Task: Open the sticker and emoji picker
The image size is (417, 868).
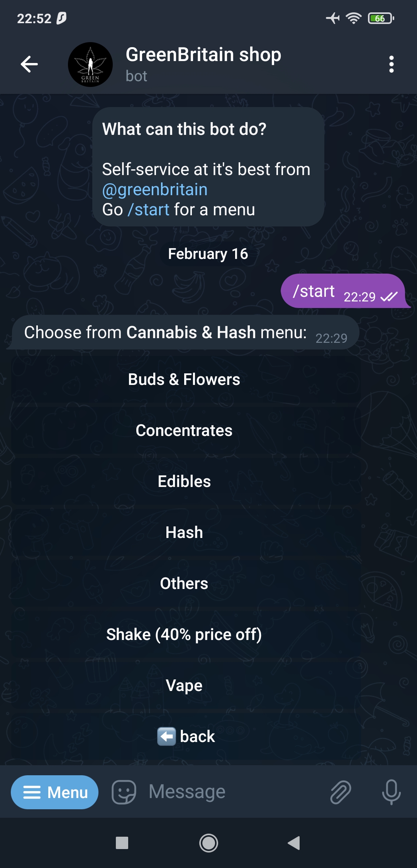Action: coord(124,792)
